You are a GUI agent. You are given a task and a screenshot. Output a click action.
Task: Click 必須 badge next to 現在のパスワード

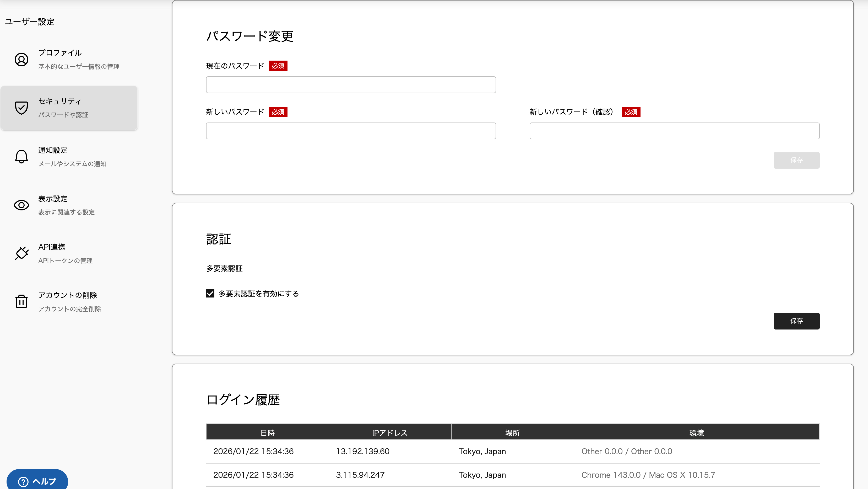278,66
